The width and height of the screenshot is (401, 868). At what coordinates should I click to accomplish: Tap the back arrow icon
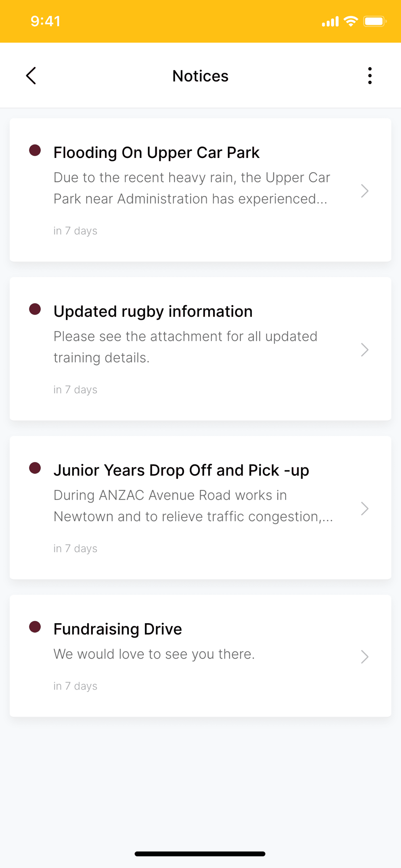(31, 76)
